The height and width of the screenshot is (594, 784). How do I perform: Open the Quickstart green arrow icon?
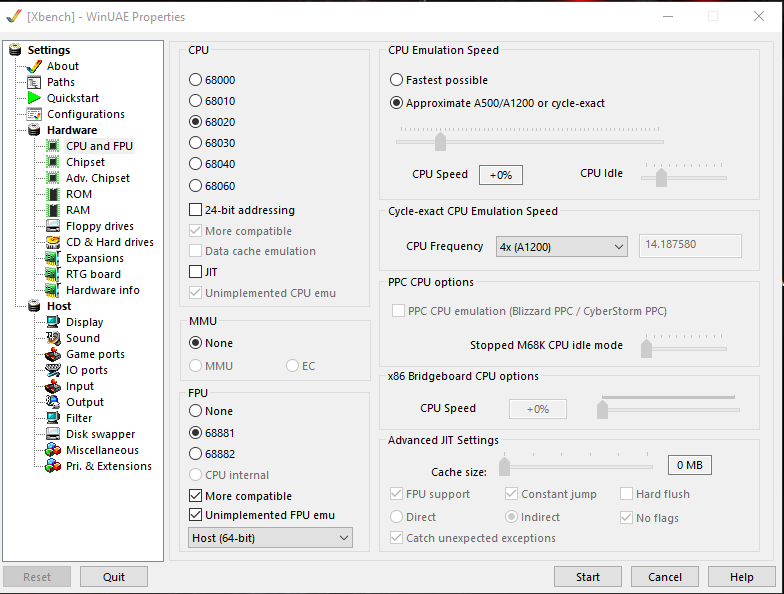click(x=34, y=98)
